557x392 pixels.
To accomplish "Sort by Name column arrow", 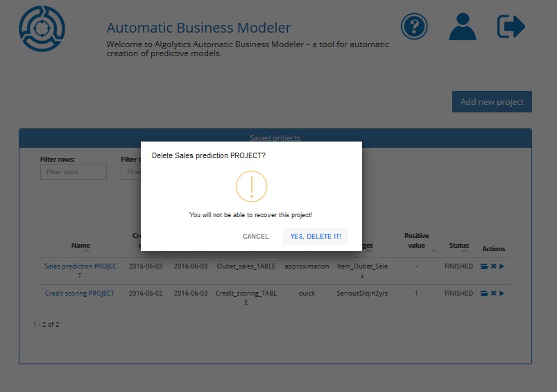I will point(86,252).
